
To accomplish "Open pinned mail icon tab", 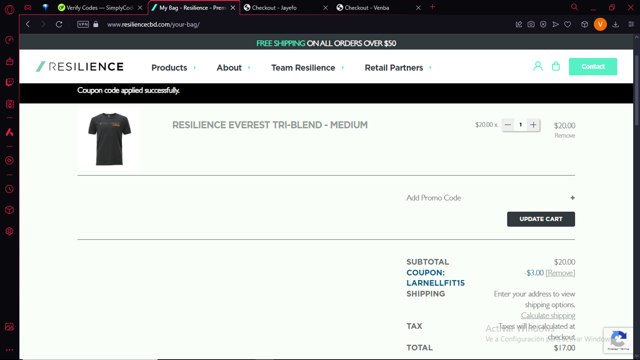I will pos(28,7).
